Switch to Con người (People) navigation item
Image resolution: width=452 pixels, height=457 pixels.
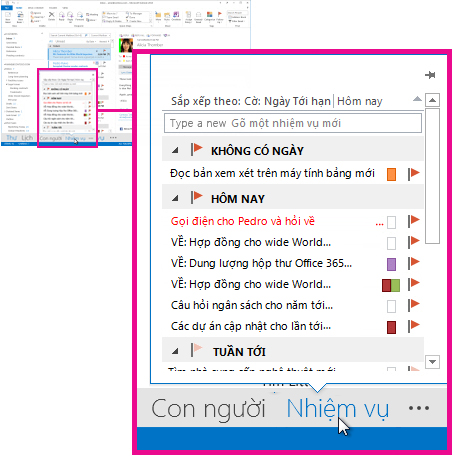tap(208, 409)
